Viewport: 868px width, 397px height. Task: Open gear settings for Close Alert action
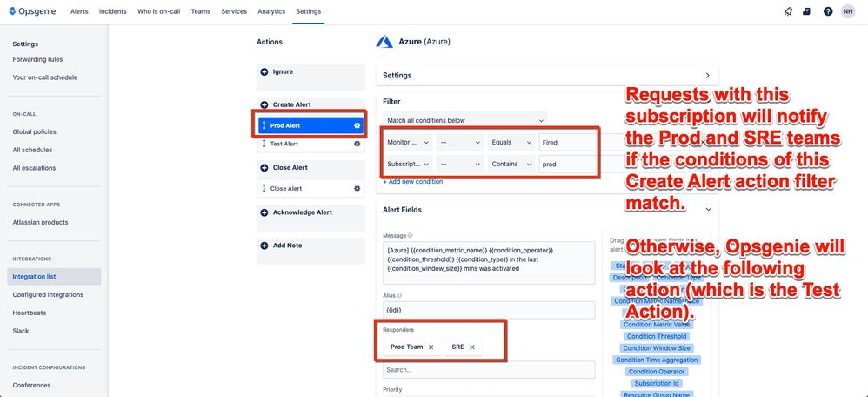357,189
